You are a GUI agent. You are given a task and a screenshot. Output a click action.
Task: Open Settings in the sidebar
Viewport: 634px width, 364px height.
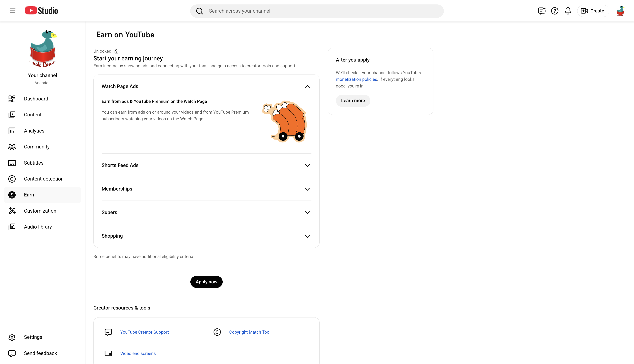point(42,337)
